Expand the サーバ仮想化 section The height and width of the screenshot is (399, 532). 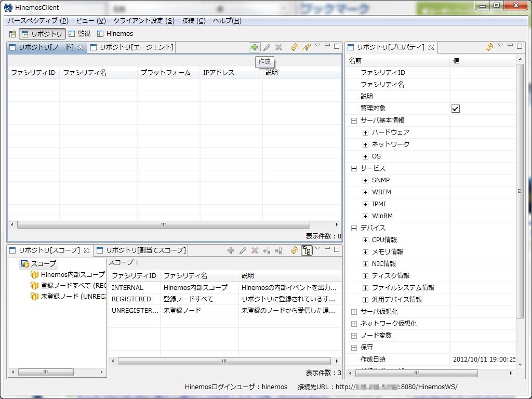[x=354, y=312]
